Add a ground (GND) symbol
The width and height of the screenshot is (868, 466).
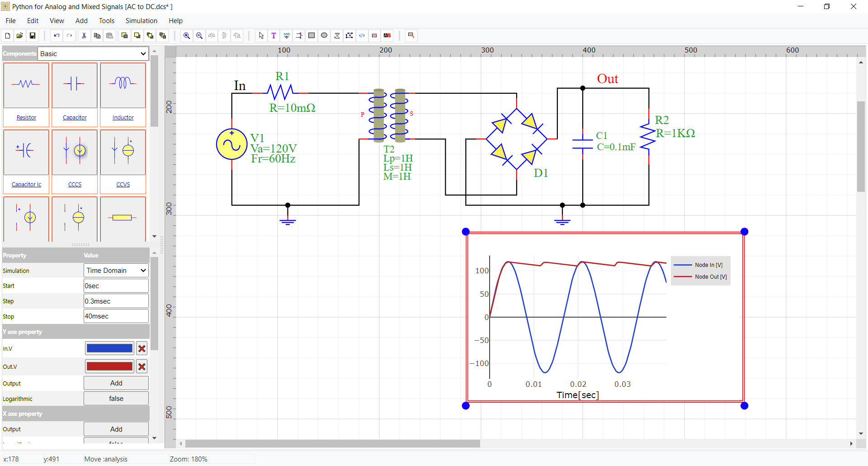[x=286, y=36]
